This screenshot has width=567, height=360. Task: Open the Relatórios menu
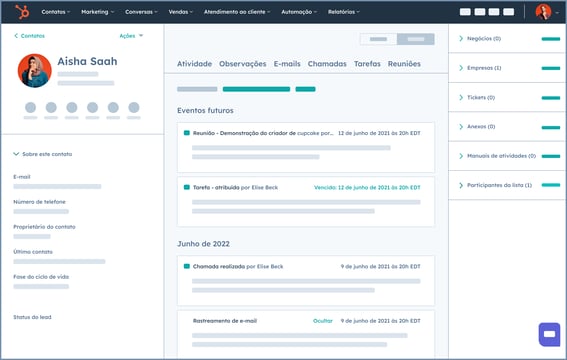[344, 12]
